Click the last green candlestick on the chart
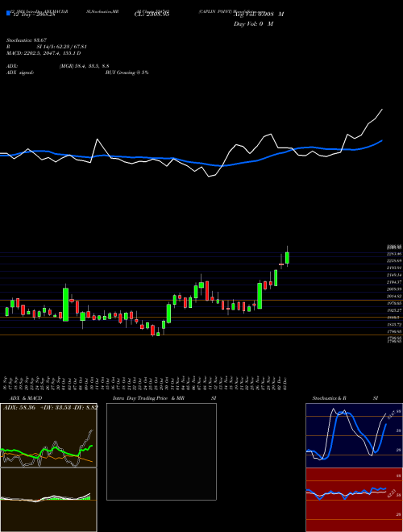 click(287, 258)
